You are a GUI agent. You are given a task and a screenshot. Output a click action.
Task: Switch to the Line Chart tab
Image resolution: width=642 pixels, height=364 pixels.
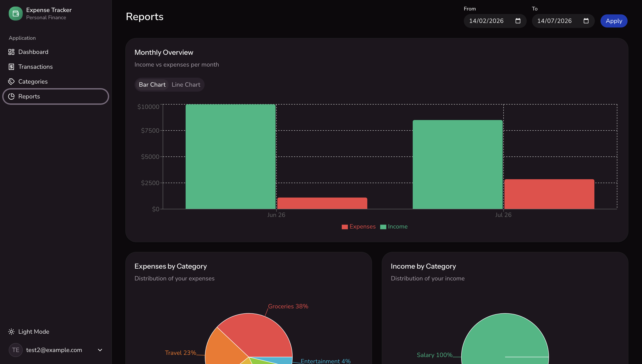[x=186, y=85]
